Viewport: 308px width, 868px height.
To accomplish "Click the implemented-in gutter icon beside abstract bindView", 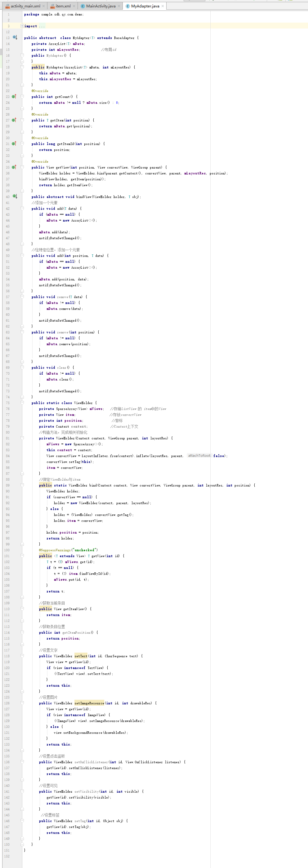I will 15,196.
